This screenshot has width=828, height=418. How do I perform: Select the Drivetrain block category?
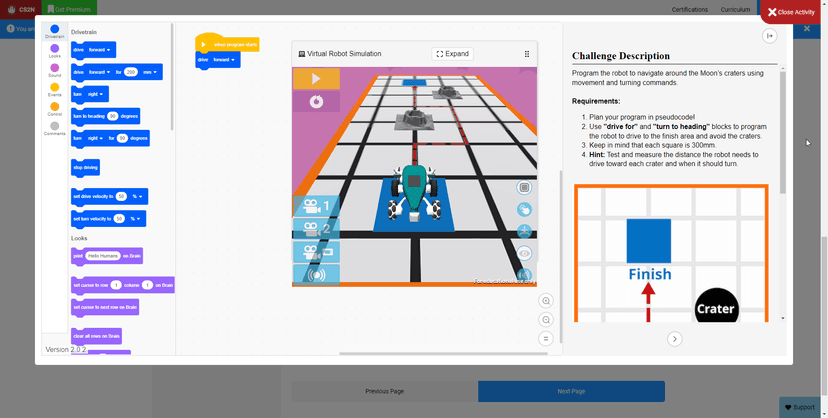(x=54, y=31)
